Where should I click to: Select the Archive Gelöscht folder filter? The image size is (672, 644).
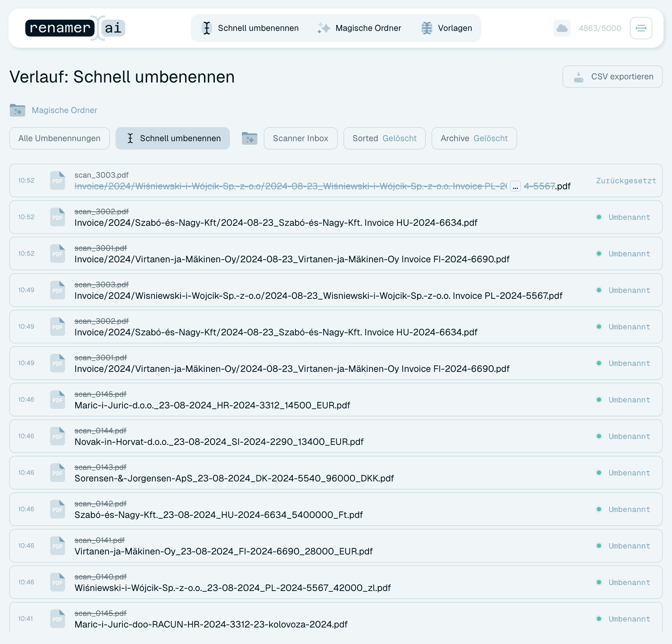click(x=474, y=138)
